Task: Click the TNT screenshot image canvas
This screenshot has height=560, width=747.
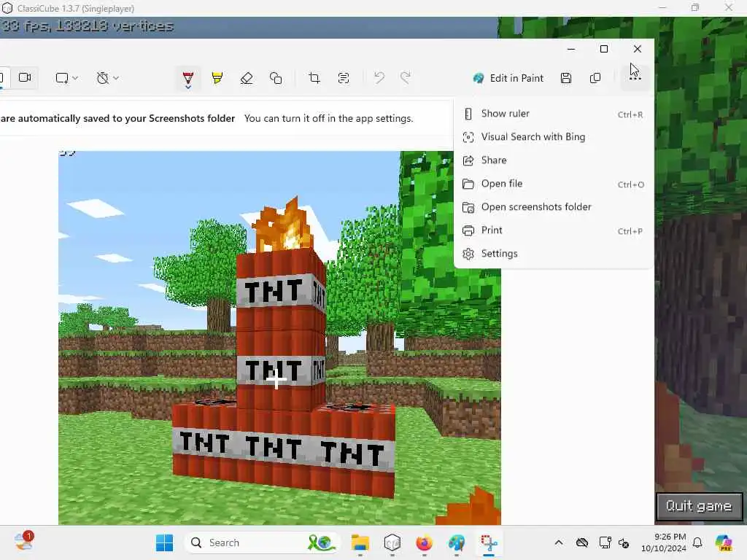Action: point(279,338)
